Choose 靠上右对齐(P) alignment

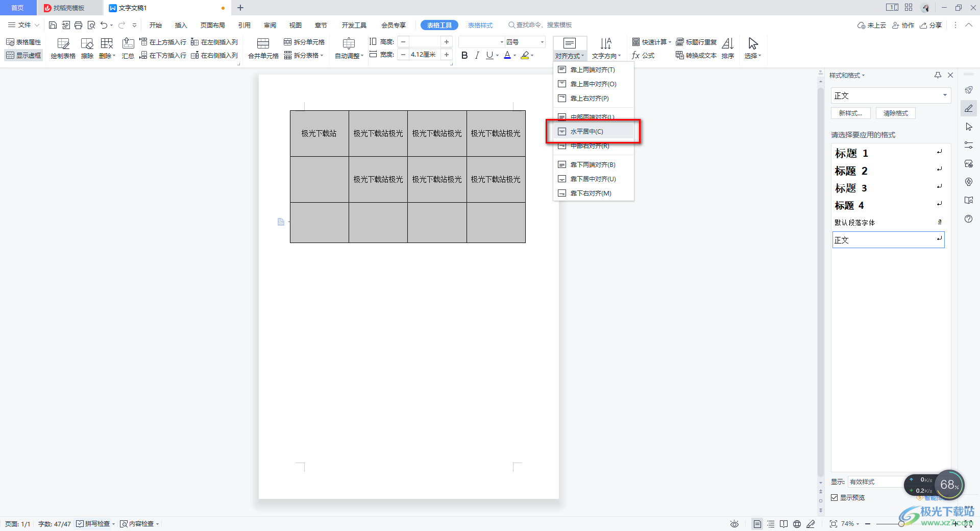tap(594, 98)
